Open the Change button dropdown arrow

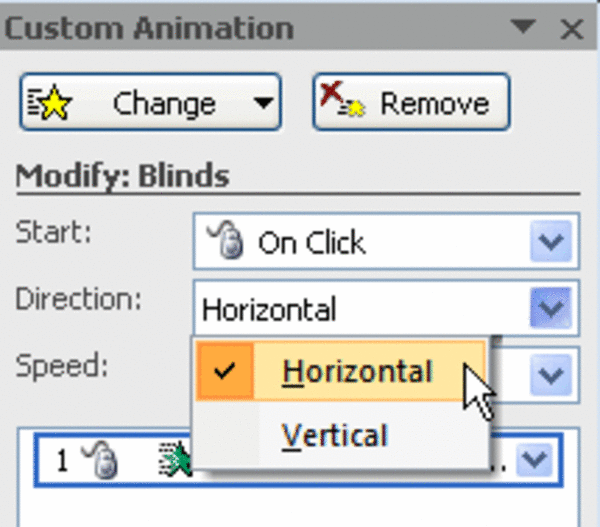[x=262, y=103]
